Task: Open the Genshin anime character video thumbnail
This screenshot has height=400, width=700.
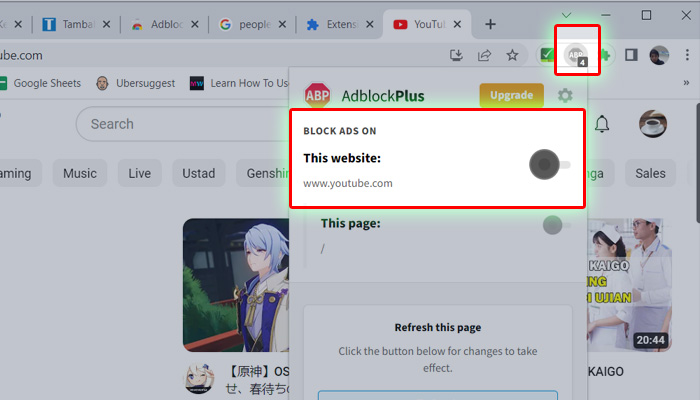Action: point(236,285)
